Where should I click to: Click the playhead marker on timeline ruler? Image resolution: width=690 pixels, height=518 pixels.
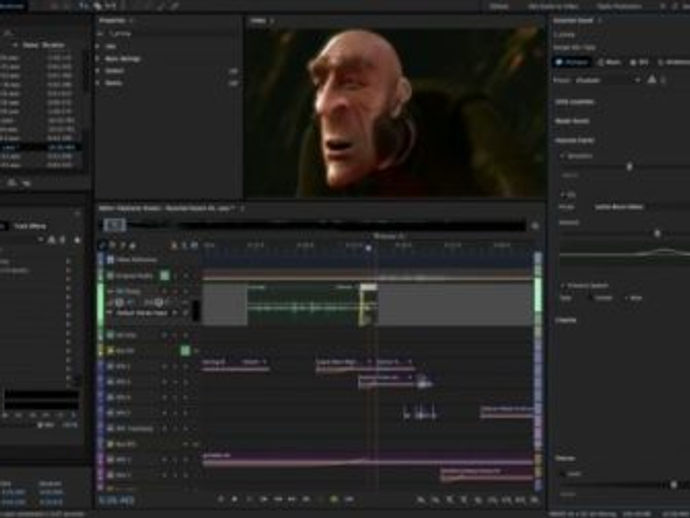click(x=369, y=248)
